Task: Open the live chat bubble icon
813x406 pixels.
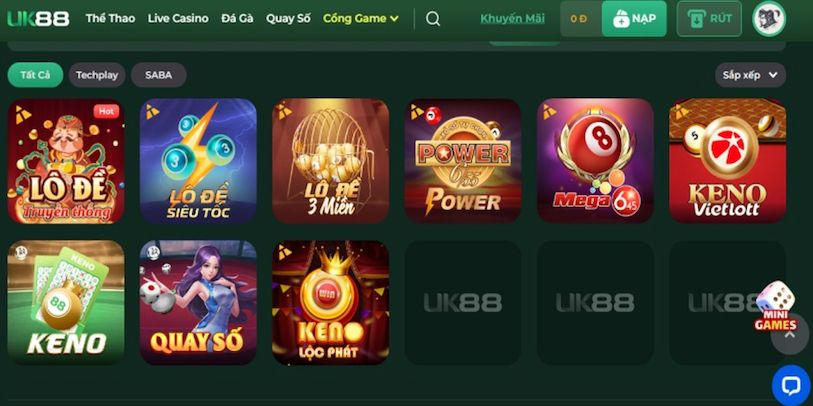Action: coord(792,386)
